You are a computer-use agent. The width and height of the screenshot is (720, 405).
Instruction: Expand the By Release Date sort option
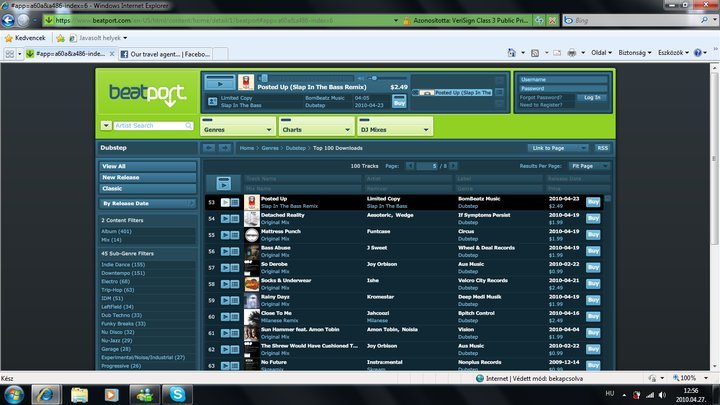click(x=147, y=203)
